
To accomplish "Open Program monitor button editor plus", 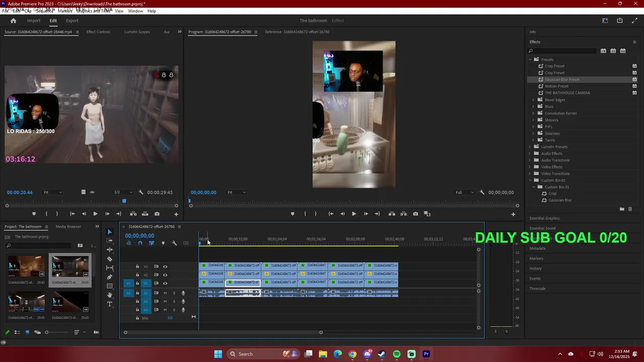I will click(x=513, y=214).
